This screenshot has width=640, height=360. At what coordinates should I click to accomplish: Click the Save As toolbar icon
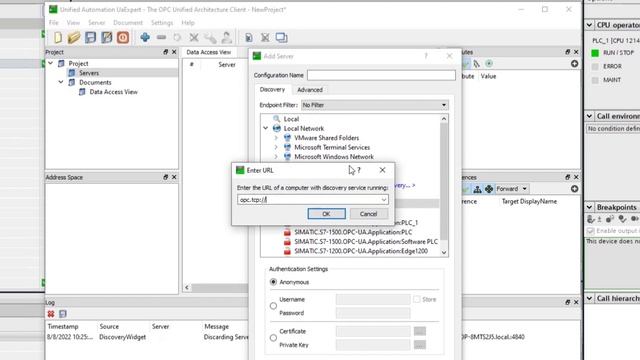pos(107,38)
